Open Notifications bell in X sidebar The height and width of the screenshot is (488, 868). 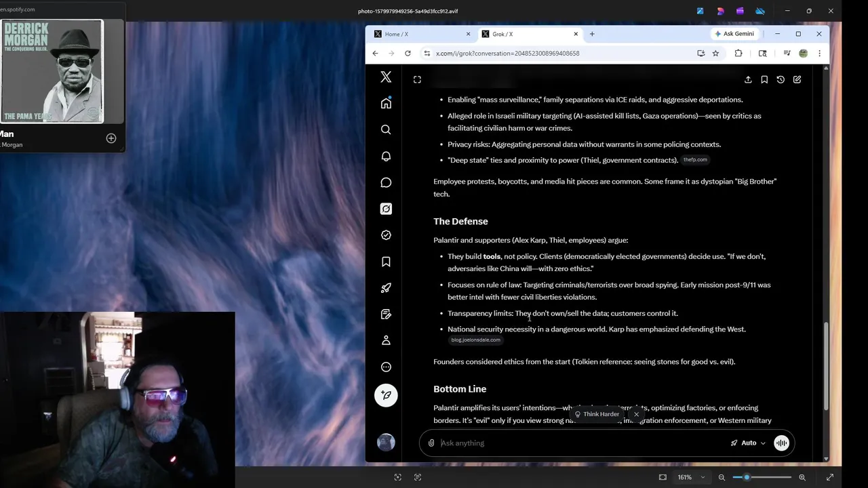[386, 156]
